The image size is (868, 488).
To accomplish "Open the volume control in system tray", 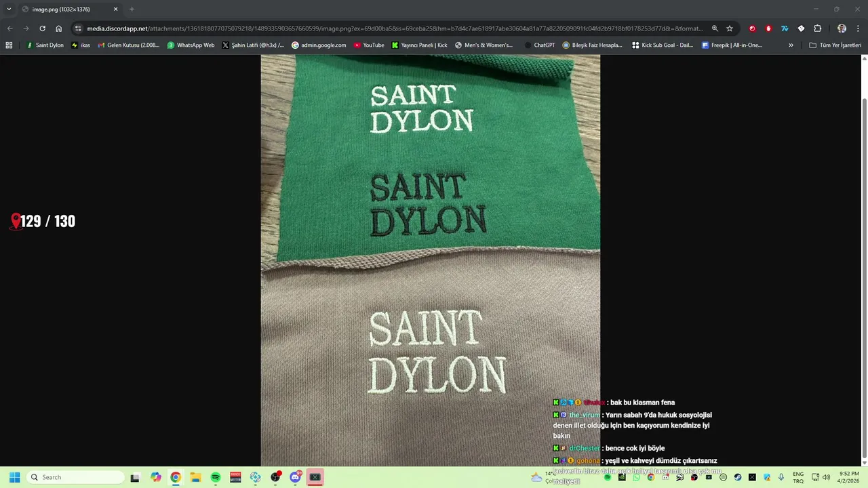I will point(827,477).
